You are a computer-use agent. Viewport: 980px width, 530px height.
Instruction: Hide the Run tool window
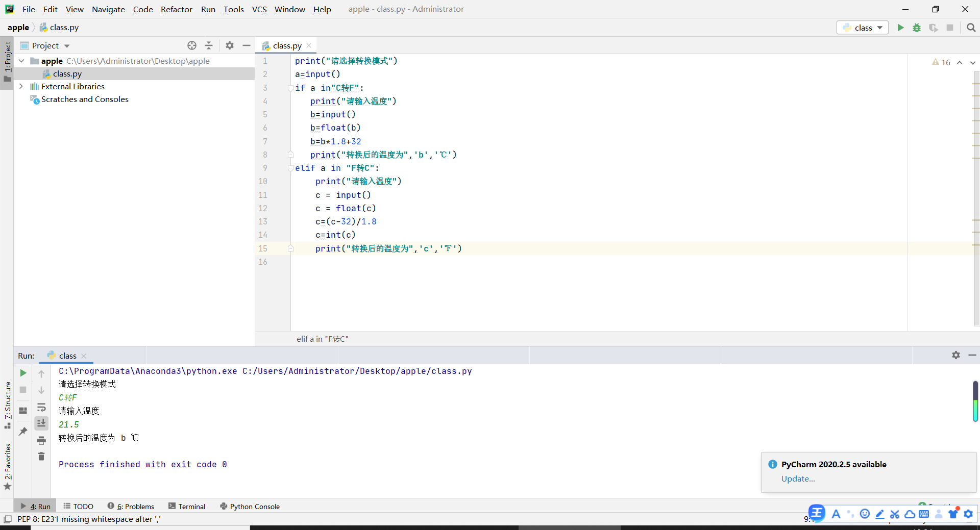[x=972, y=355]
